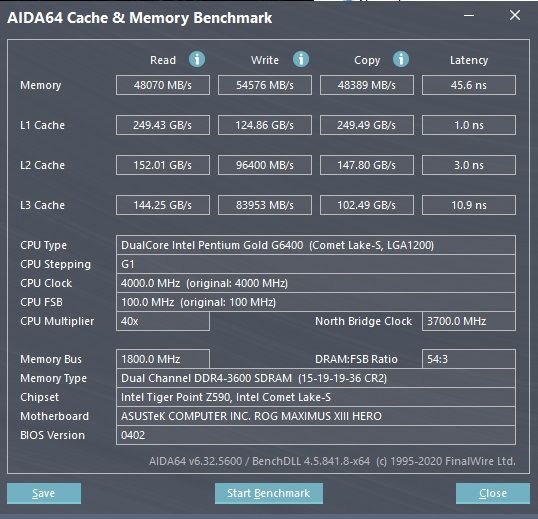Click the Memory Latency 45.6 ns field
538x519 pixels.
click(469, 85)
